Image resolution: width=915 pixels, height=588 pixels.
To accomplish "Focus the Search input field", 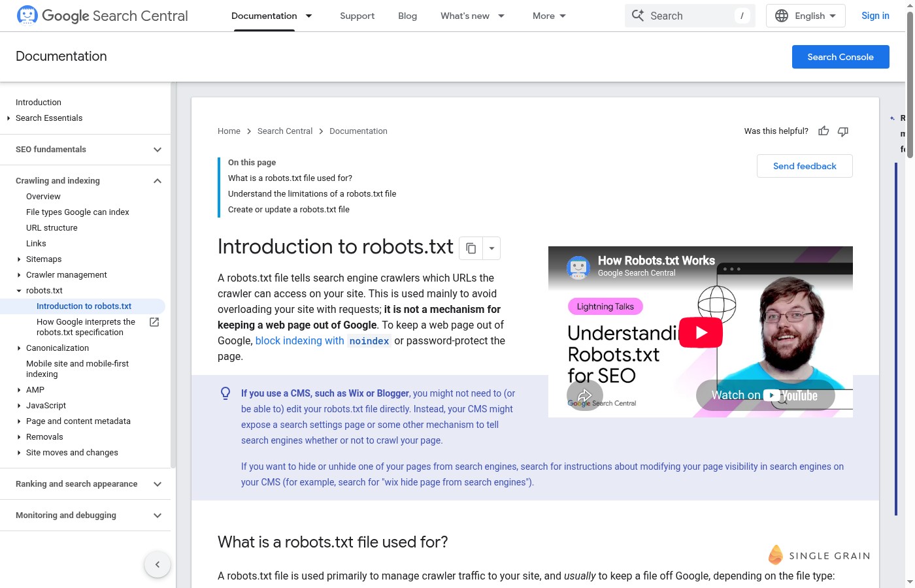I will (690, 16).
